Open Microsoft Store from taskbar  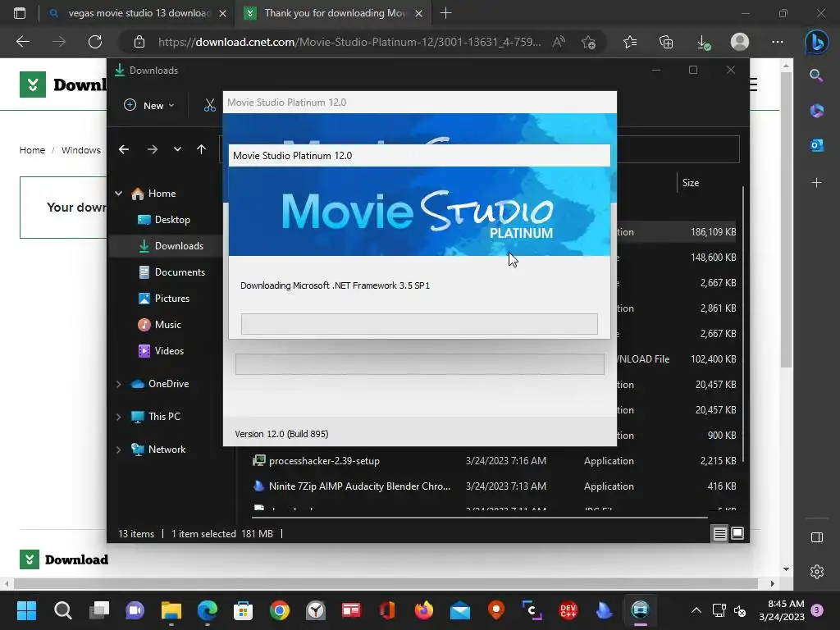[x=243, y=609]
